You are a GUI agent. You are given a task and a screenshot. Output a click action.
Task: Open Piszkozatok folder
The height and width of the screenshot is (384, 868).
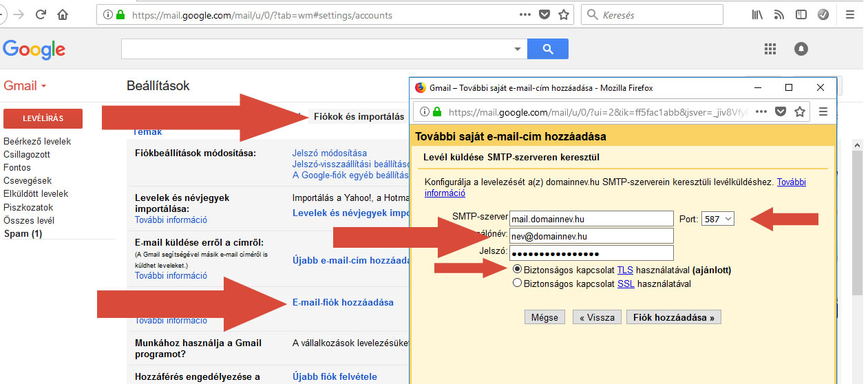tap(28, 207)
